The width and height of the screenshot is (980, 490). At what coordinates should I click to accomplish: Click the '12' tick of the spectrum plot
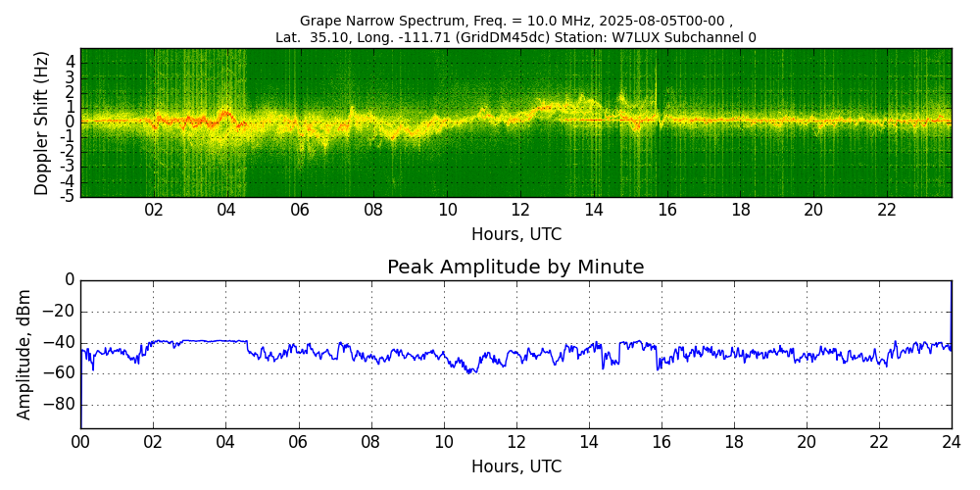520,210
